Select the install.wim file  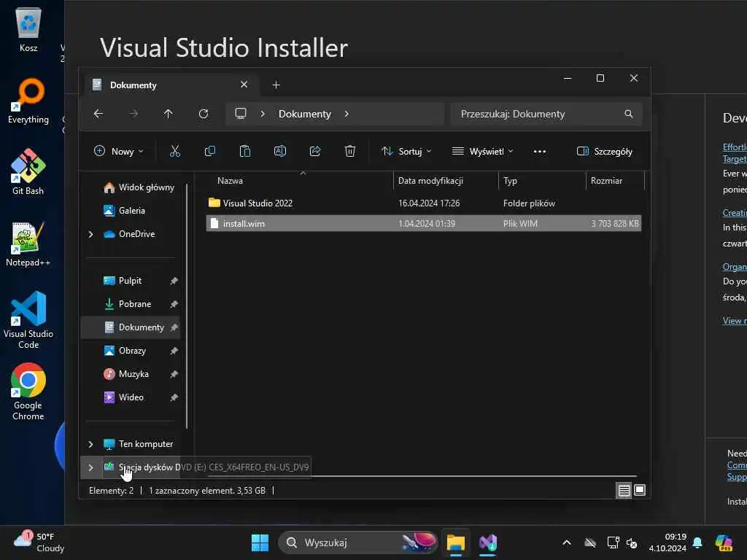click(424, 223)
